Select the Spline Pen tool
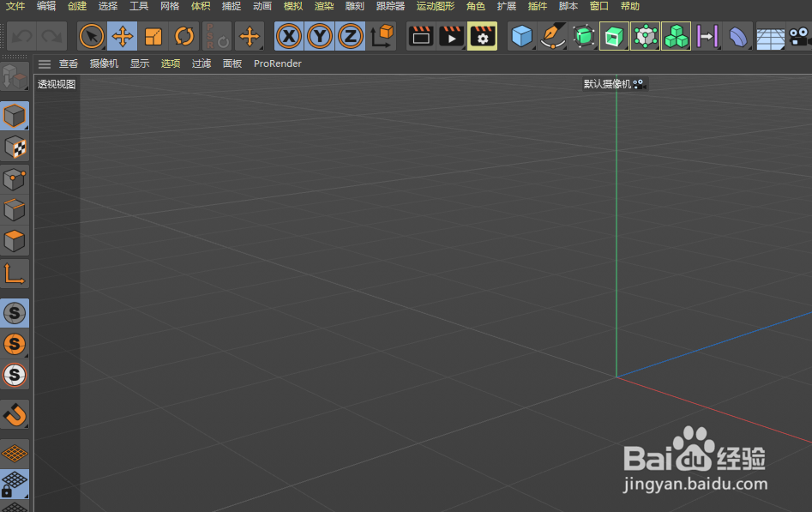Screen dimensions: 812x512 (552, 36)
